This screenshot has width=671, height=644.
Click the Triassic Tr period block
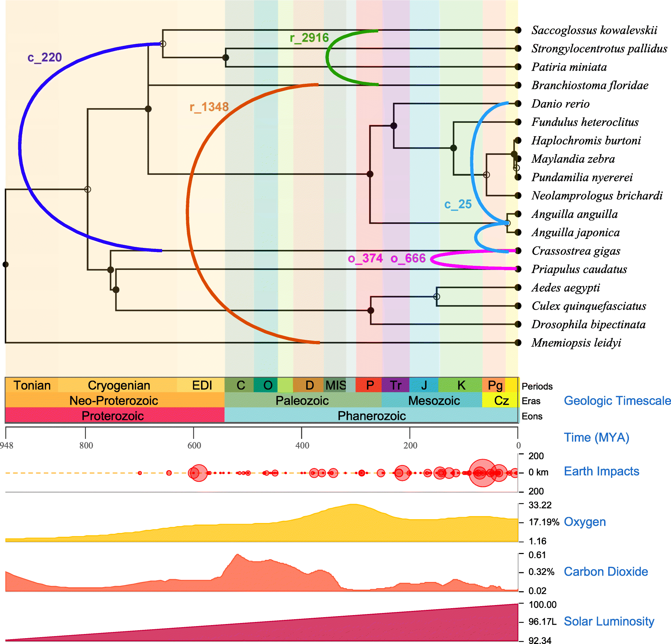point(395,385)
